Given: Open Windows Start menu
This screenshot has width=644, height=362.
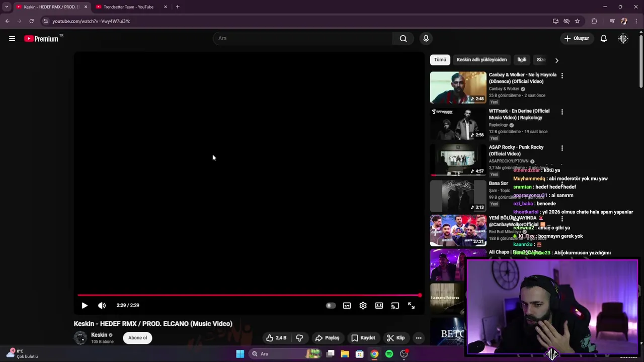Looking at the screenshot, I should pos(240,354).
